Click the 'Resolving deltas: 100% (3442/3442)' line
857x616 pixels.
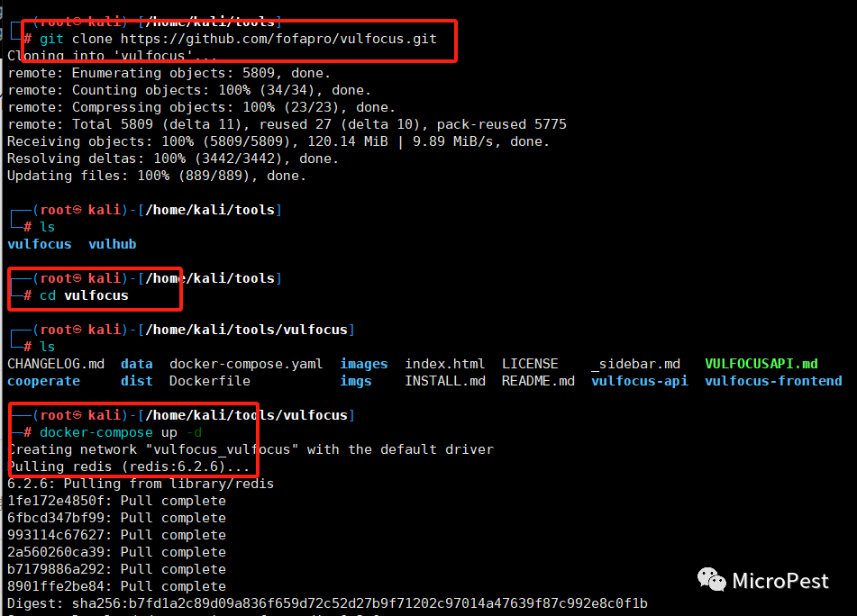pyautogui.click(x=173, y=159)
